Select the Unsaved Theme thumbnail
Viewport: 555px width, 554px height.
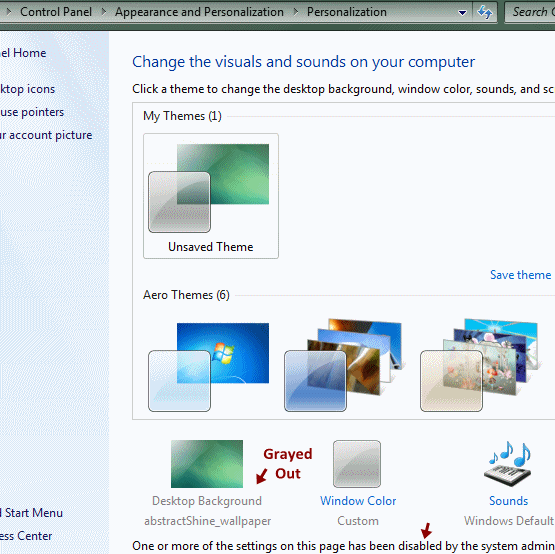[x=211, y=196]
